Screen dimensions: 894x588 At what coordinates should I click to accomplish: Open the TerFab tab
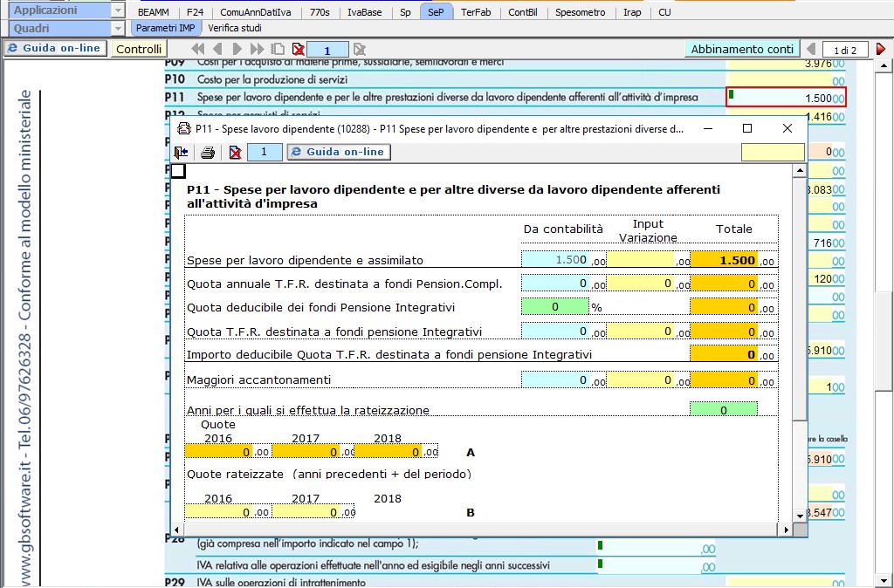(x=476, y=12)
